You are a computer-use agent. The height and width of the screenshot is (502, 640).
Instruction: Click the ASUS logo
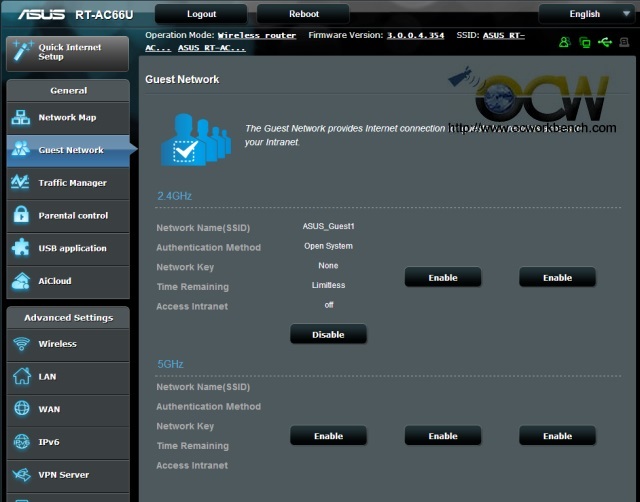coord(41,15)
